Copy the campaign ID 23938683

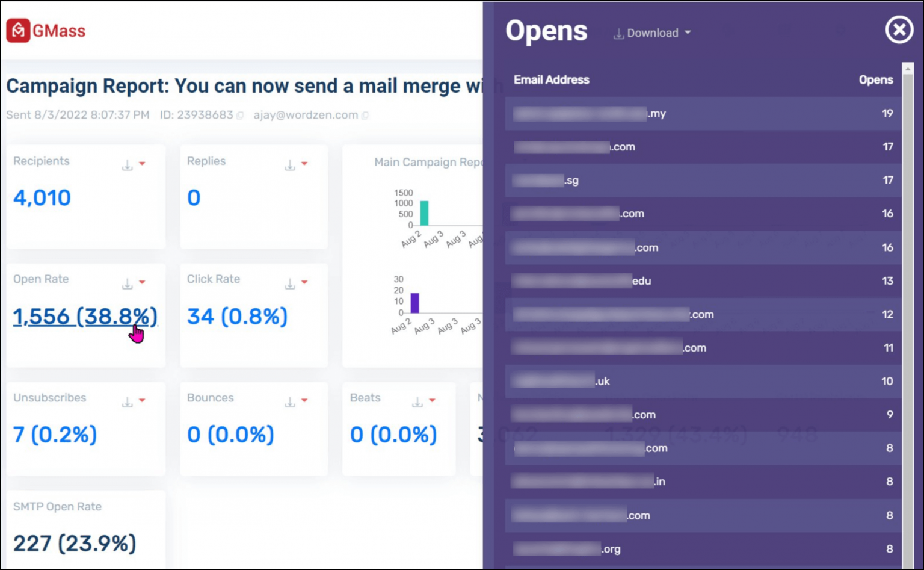240,116
